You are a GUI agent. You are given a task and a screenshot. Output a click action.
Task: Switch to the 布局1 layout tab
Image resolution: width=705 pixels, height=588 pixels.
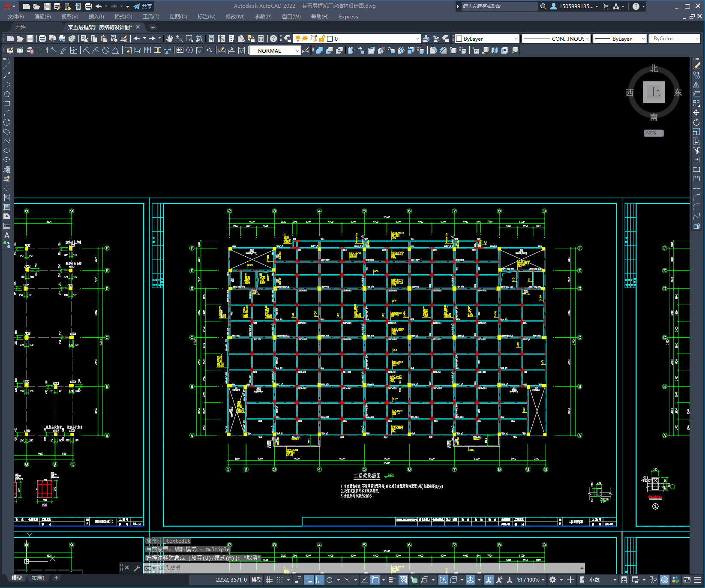[38, 578]
